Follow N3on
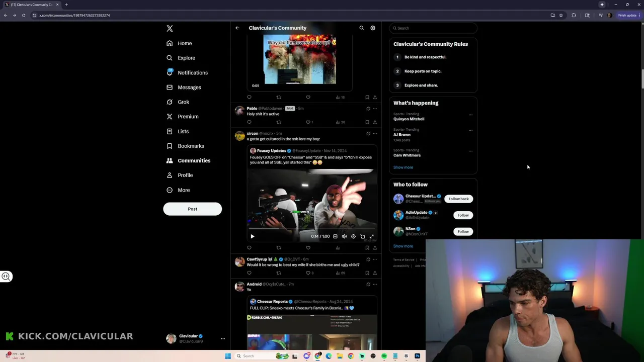Screen dimensions: 644x362 pos(463,232)
